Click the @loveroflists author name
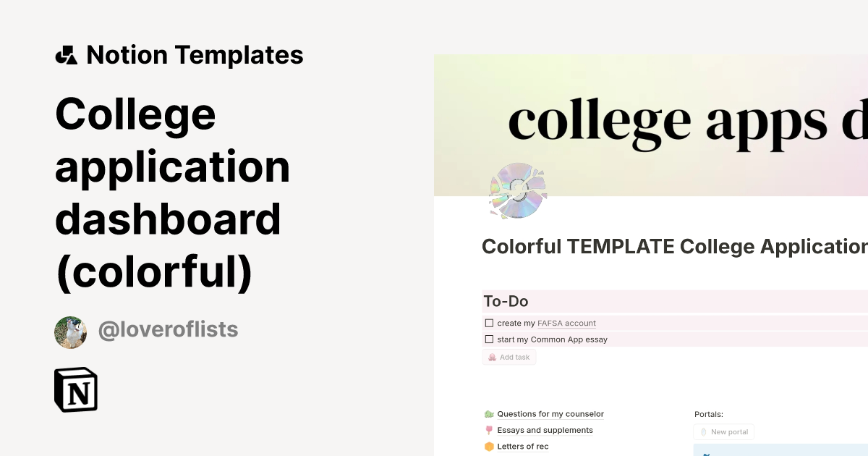The image size is (868, 456). pyautogui.click(x=168, y=330)
